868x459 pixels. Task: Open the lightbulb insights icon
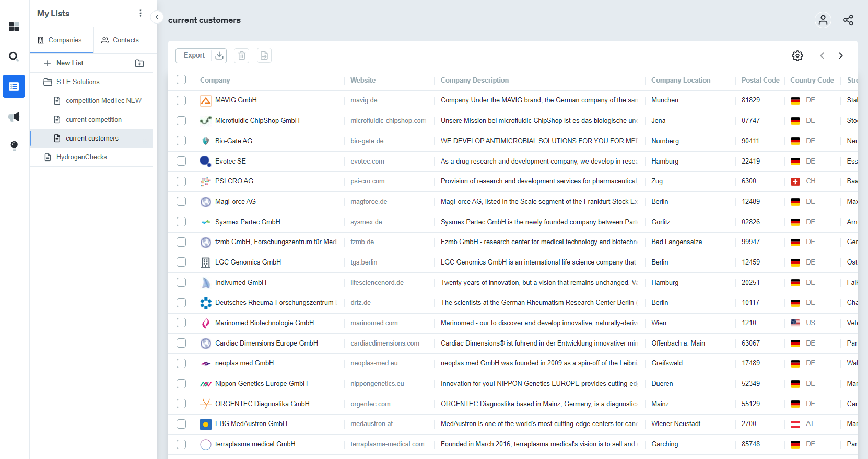pos(14,146)
